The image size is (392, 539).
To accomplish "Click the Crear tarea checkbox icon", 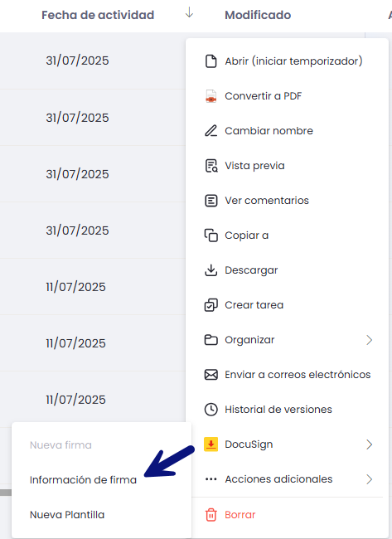I will [211, 305].
